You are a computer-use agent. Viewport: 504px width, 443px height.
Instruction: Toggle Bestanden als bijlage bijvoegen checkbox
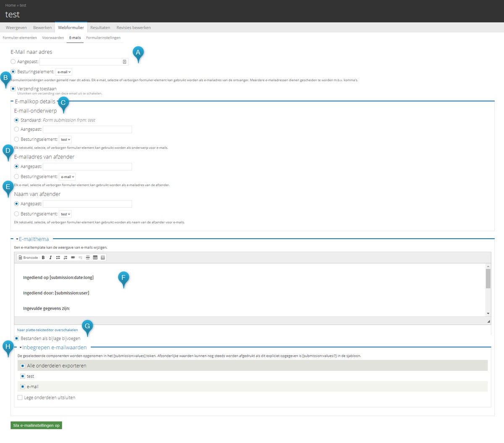point(16,338)
